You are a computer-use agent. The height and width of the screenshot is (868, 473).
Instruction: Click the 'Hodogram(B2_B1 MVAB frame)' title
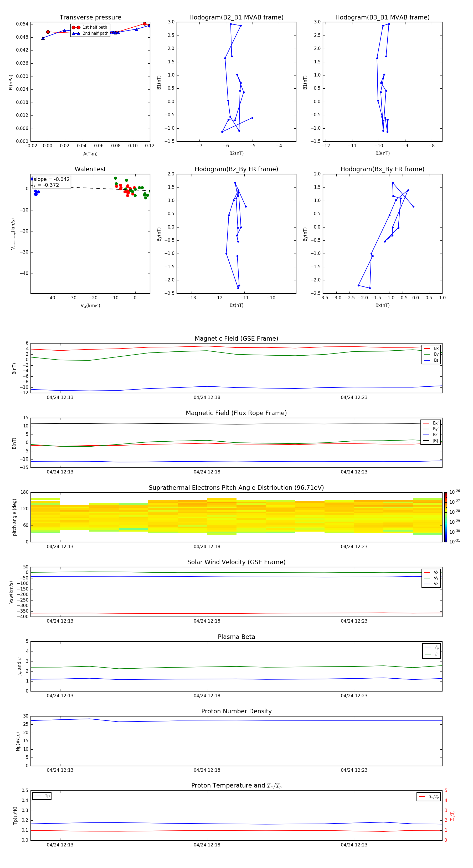coord(236,18)
